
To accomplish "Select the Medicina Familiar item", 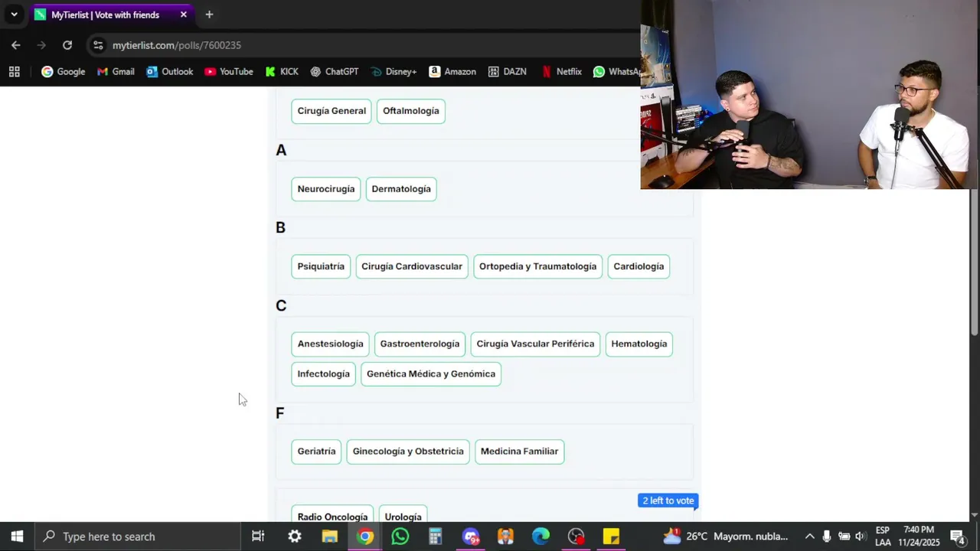I will click(519, 452).
